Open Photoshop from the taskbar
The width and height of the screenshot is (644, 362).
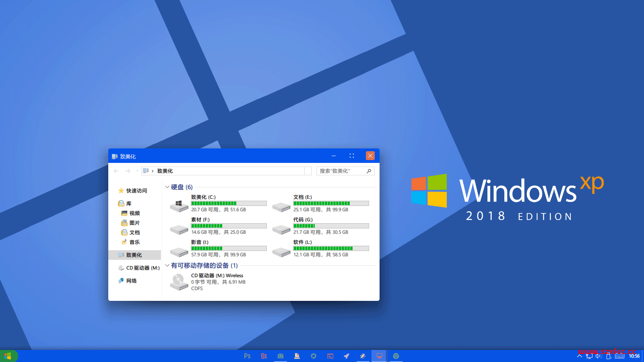coord(247,356)
